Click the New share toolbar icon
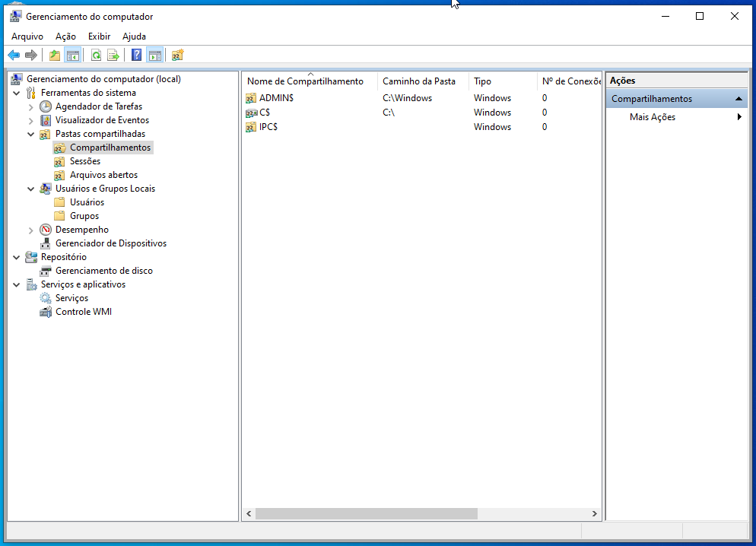This screenshot has height=546, width=756. pos(178,56)
